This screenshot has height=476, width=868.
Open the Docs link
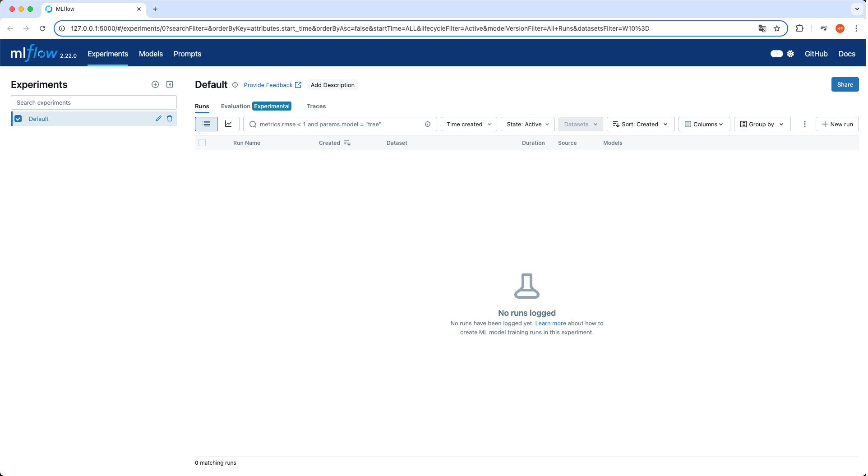click(846, 54)
